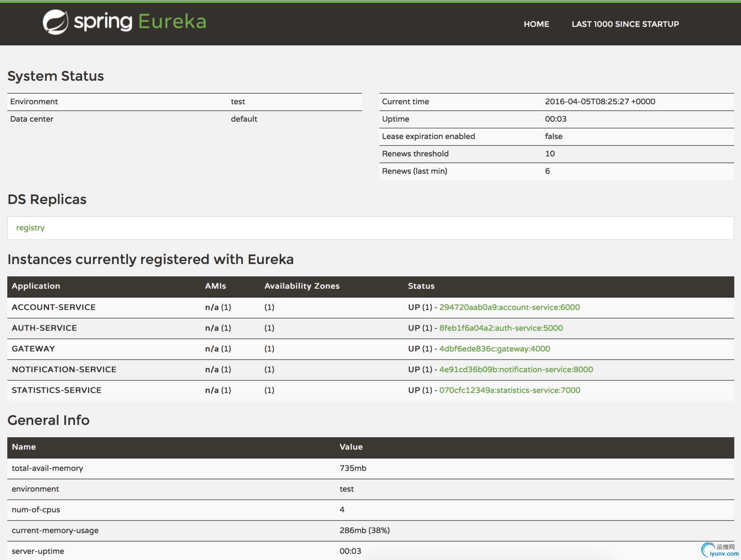The image size is (741, 560).
Task: Click the Name column header in General Info
Action: (x=24, y=447)
